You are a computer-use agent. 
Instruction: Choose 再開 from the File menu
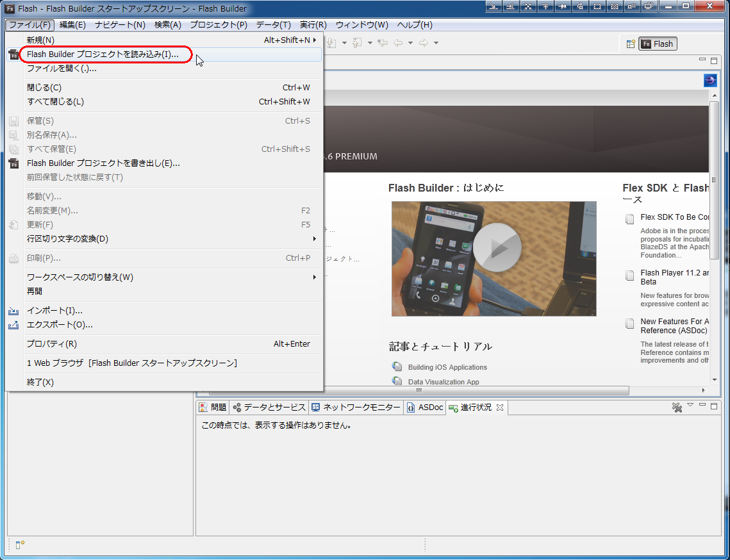(x=164, y=292)
